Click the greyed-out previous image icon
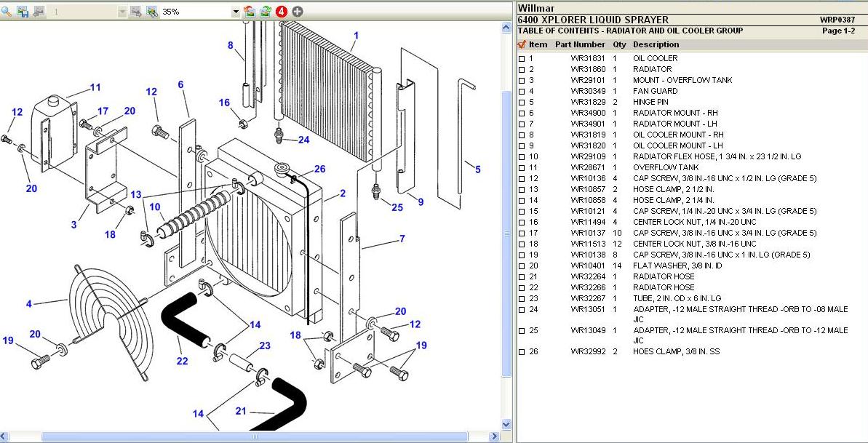 (38, 11)
